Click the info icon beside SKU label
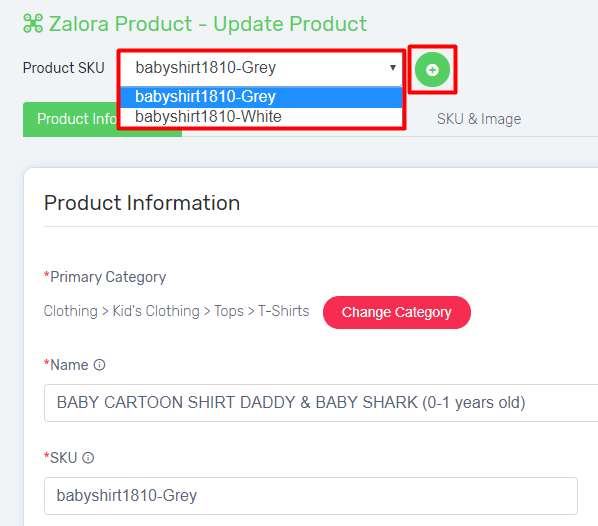Viewport: 598px width, 526px height. pos(88,458)
